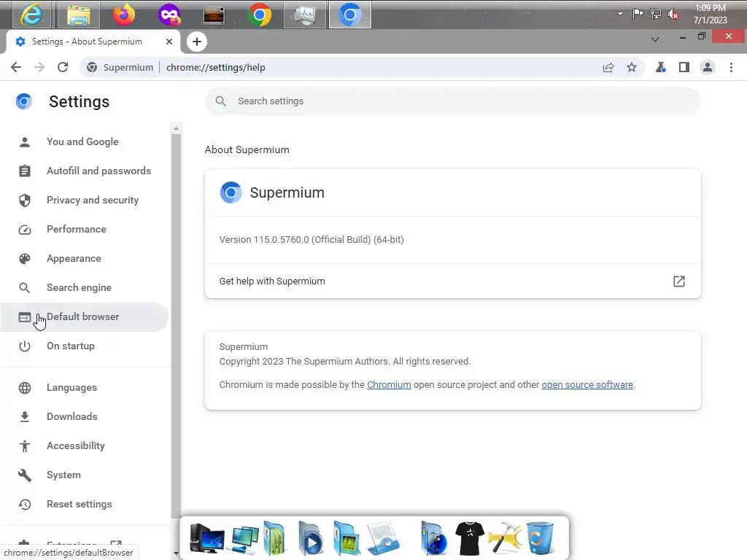This screenshot has width=747, height=560.
Task: Open System settings
Action: point(85,475)
